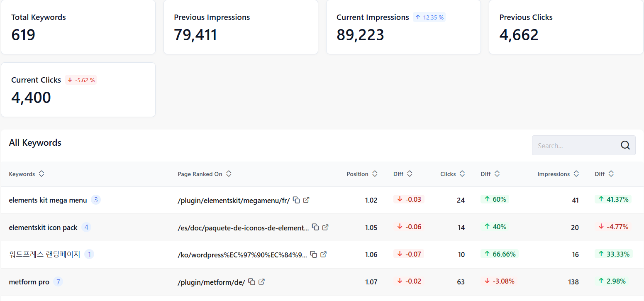The height and width of the screenshot is (301, 644).
Task: Click the /plugin/metform/de/ page path
Action: 211,282
